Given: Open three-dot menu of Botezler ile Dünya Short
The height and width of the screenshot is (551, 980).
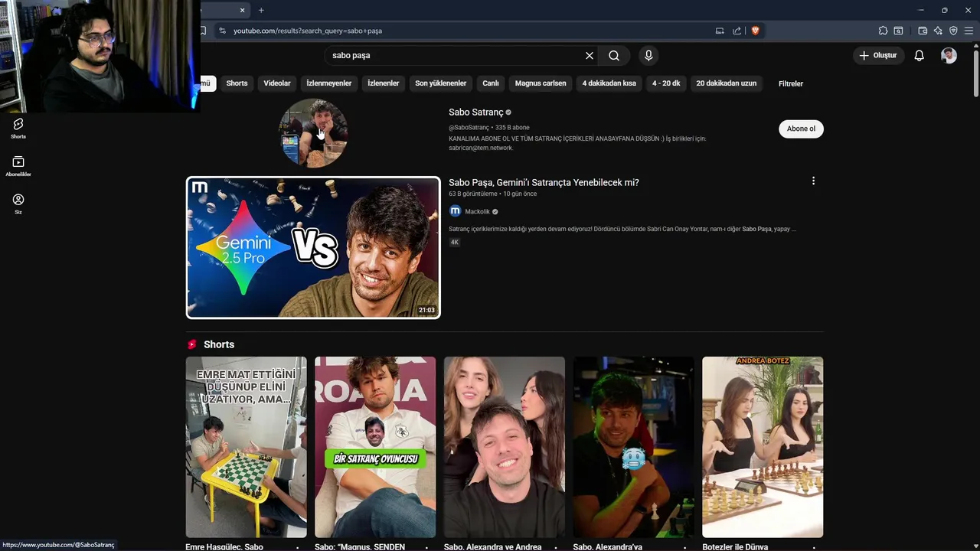Looking at the screenshot, I should [814, 547].
